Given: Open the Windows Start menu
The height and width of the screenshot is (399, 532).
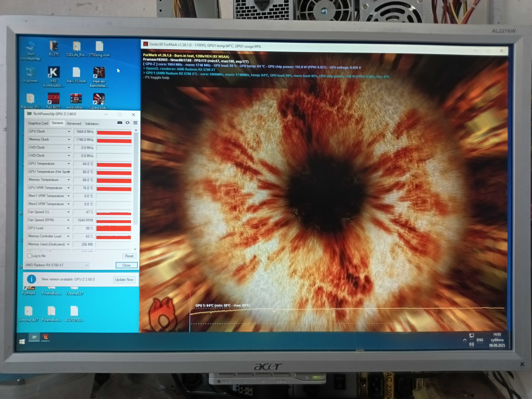Looking at the screenshot, I should tap(22, 341).
